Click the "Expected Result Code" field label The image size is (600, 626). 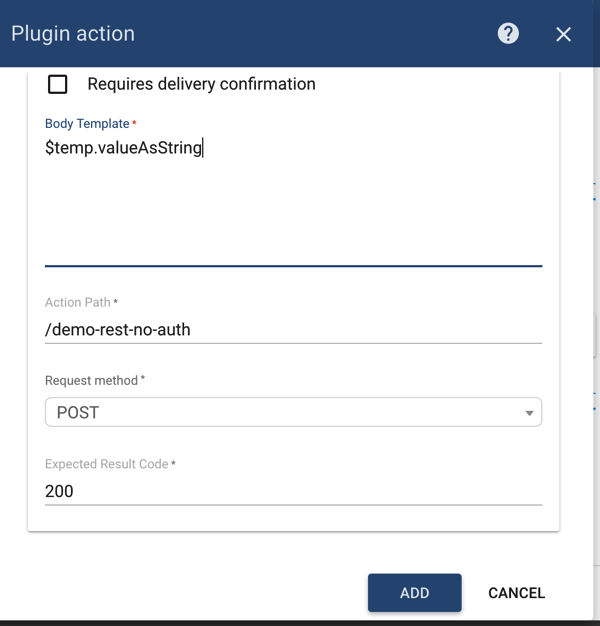(106, 464)
